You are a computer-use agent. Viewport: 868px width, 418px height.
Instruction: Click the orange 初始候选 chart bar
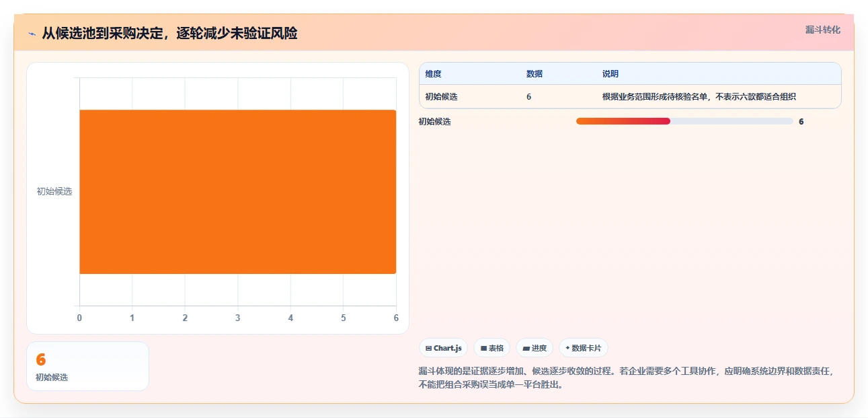[x=237, y=192]
